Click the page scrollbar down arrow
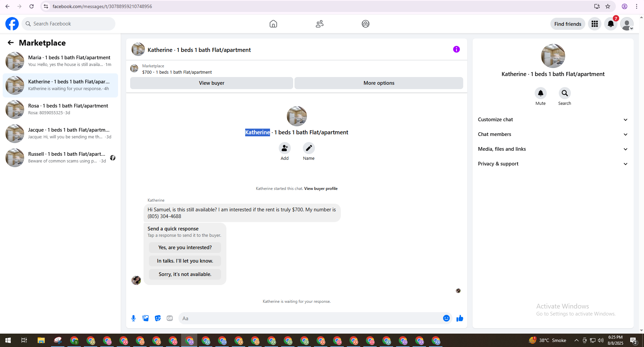Viewport: 644px width, 347px height. (641, 330)
